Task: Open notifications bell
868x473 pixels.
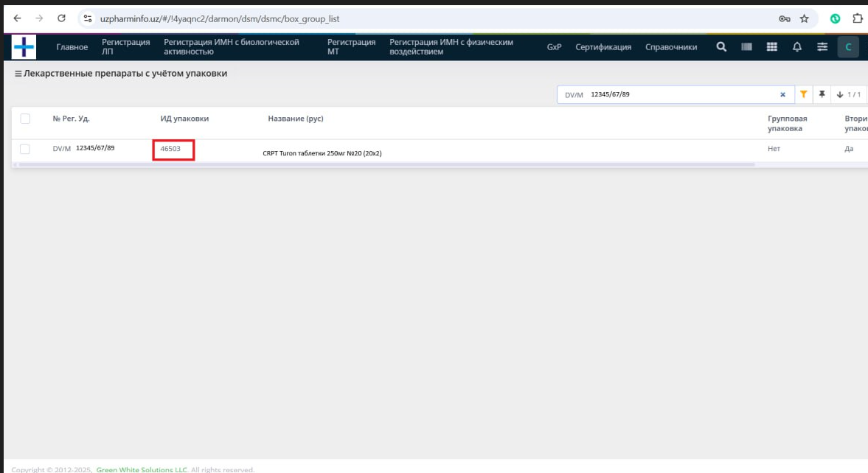Action: pos(797,47)
